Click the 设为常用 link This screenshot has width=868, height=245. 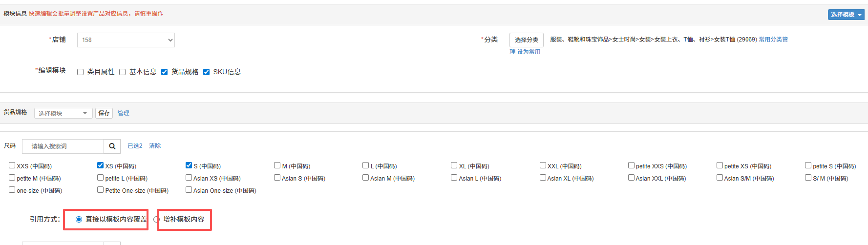coord(529,52)
